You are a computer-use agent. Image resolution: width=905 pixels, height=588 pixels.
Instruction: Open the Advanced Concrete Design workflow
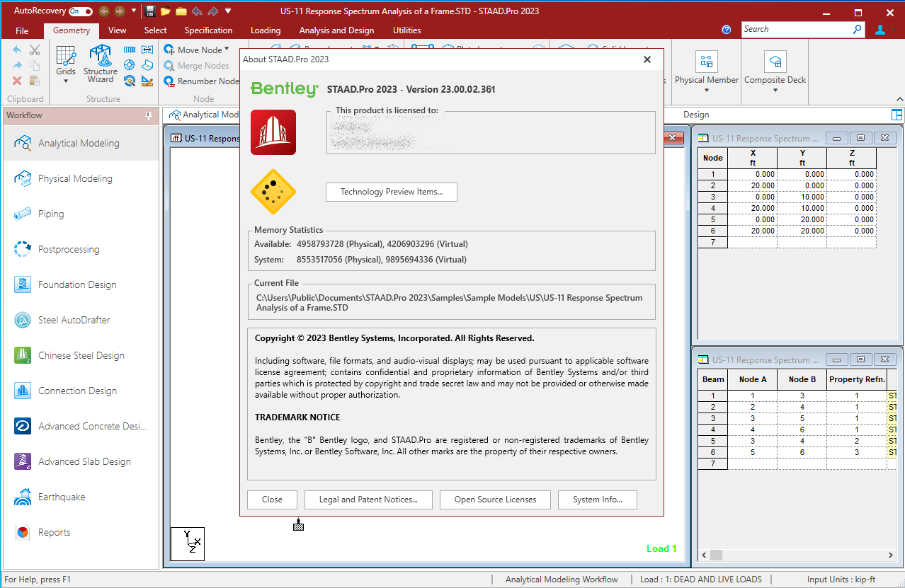pyautogui.click(x=81, y=426)
